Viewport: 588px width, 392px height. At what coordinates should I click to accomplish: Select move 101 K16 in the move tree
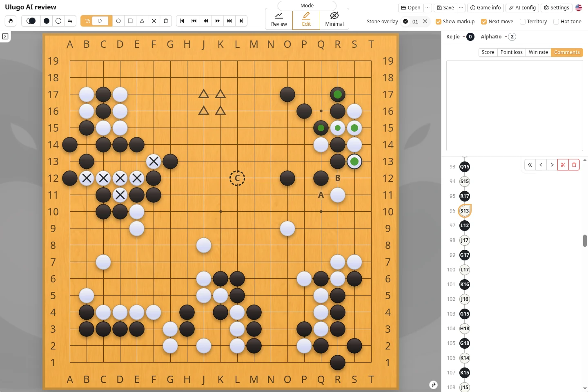click(x=465, y=284)
